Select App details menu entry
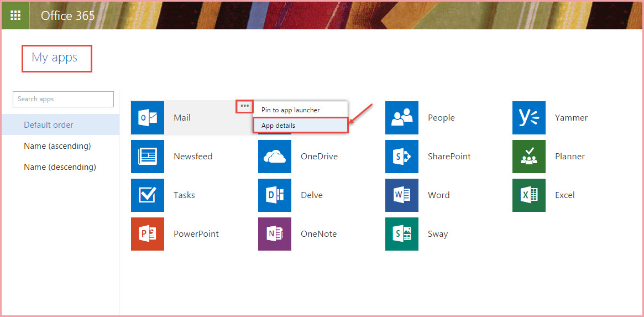644x317 pixels. click(x=300, y=126)
